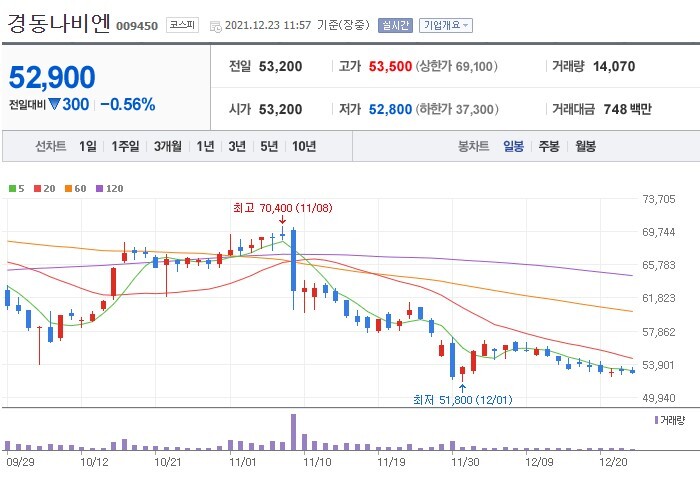Click the orange 60-day moving average swatch
700x488 pixels.
pos(68,188)
